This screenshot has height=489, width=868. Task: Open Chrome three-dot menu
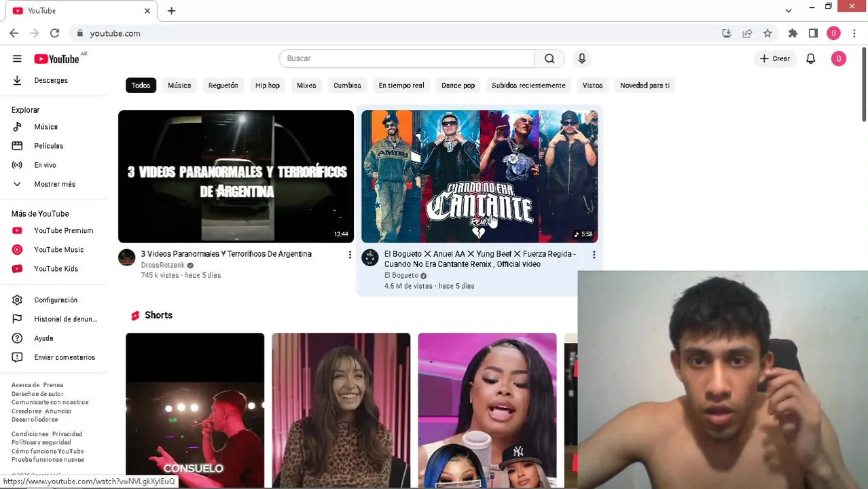click(x=854, y=33)
